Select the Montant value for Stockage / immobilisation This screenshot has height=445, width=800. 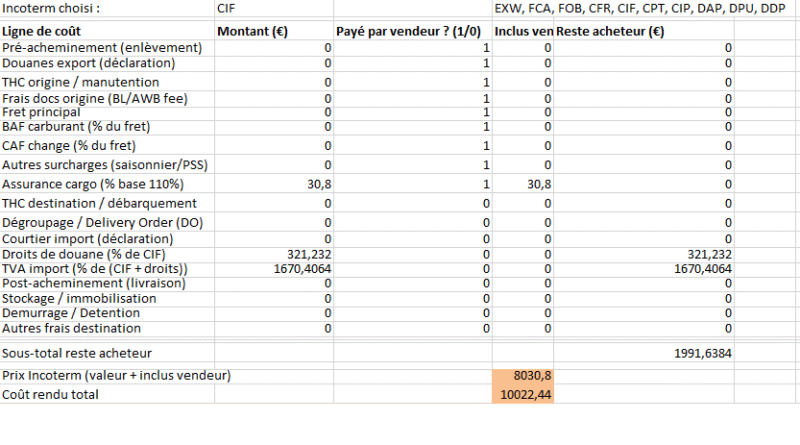point(274,299)
